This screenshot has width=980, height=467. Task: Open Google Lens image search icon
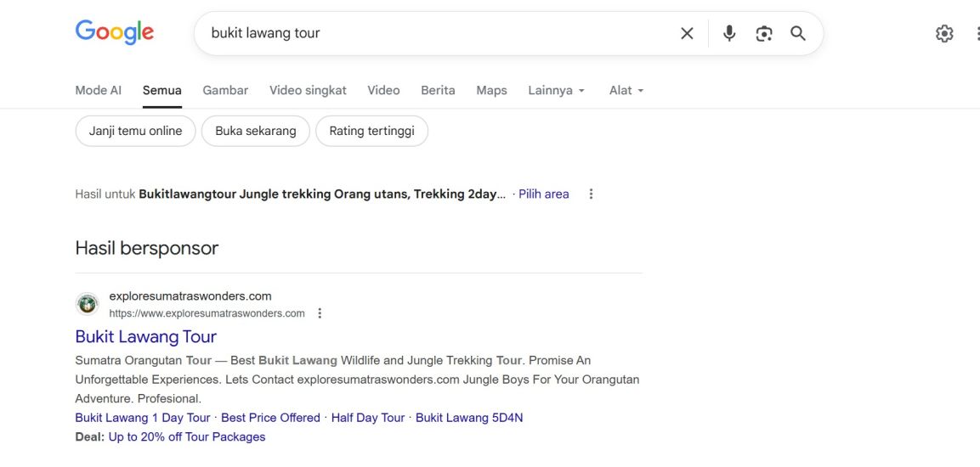(764, 33)
